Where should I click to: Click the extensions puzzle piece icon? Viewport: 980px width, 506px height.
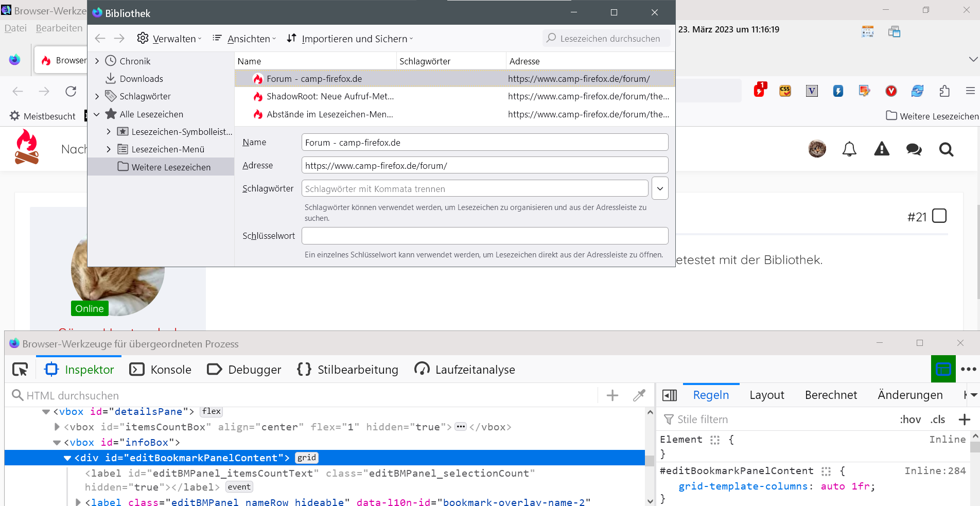[944, 91]
